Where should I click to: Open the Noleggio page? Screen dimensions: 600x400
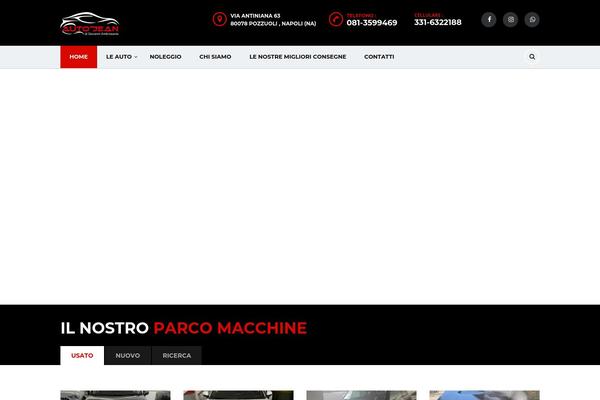(165, 57)
